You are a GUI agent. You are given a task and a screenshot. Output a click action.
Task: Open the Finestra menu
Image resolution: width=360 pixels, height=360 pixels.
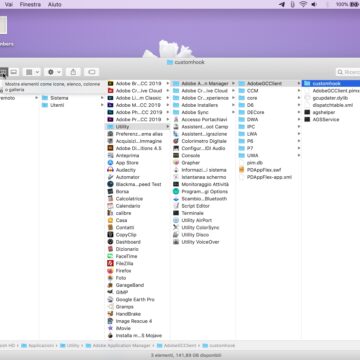point(30,4)
